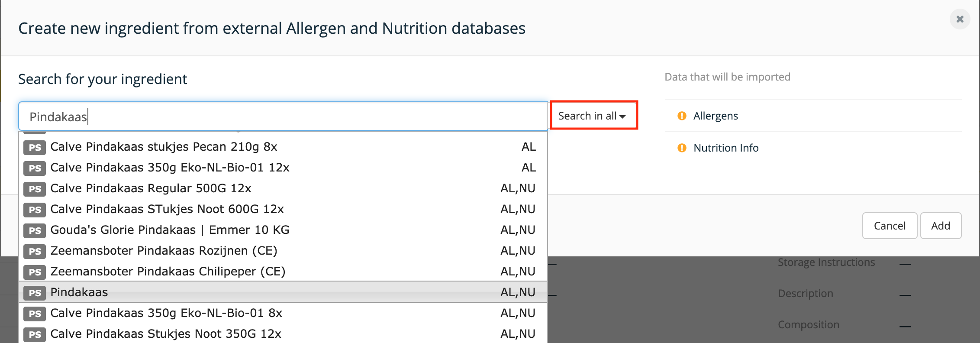This screenshot has width=980, height=343.
Task: Click the Allergens import row
Action: pos(813,116)
